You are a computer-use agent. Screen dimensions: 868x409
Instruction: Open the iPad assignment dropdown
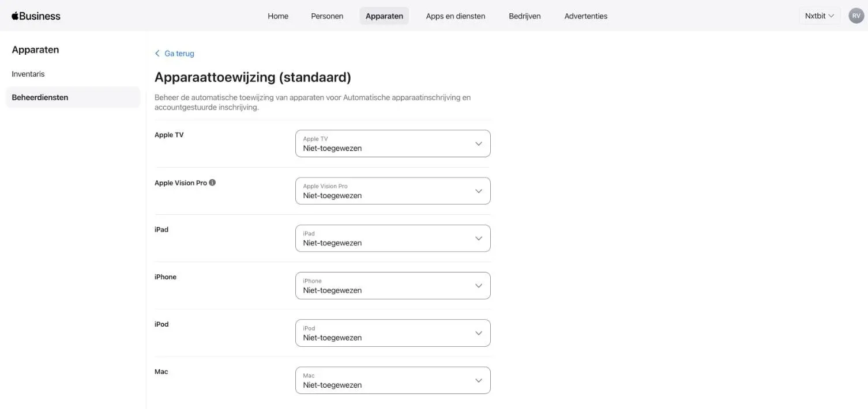coord(393,238)
